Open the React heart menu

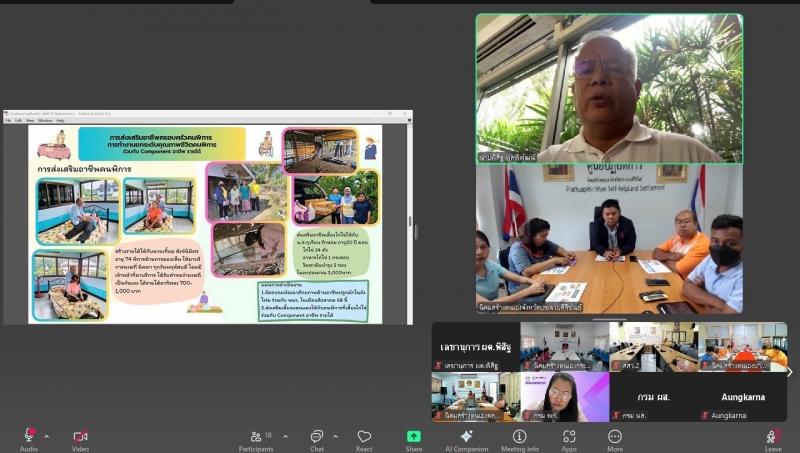pyautogui.click(x=364, y=439)
